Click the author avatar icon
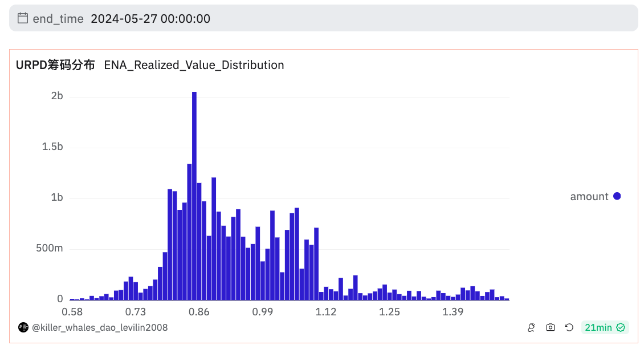This screenshot has height=349, width=644. tap(23, 328)
